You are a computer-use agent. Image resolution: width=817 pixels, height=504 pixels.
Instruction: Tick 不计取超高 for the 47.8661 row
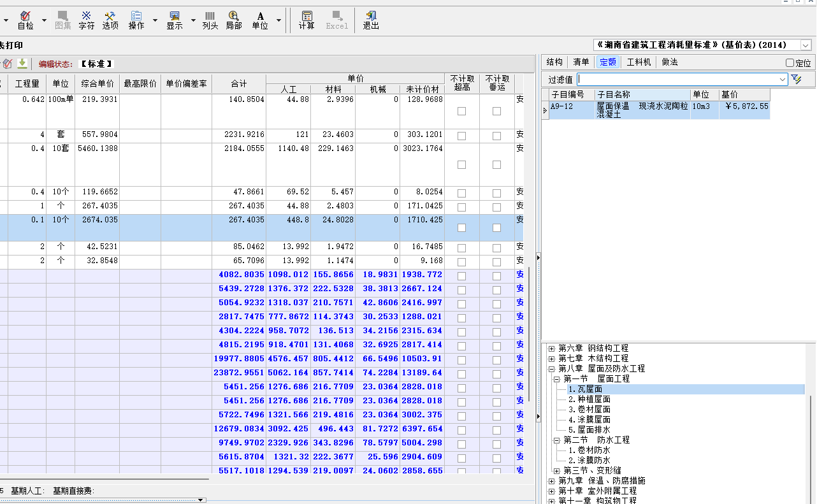coord(461,193)
